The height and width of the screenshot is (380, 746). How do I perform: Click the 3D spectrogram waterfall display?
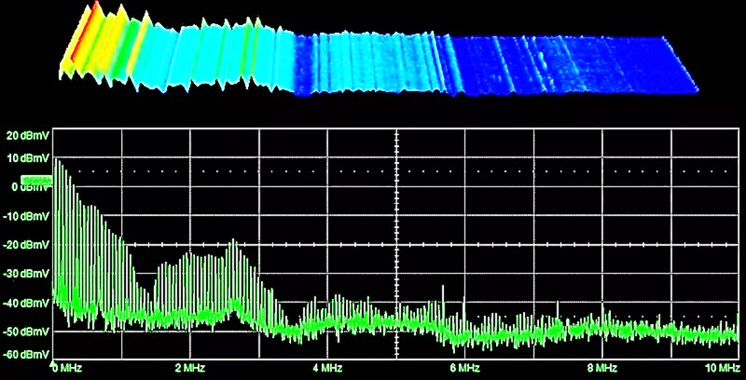click(378, 50)
